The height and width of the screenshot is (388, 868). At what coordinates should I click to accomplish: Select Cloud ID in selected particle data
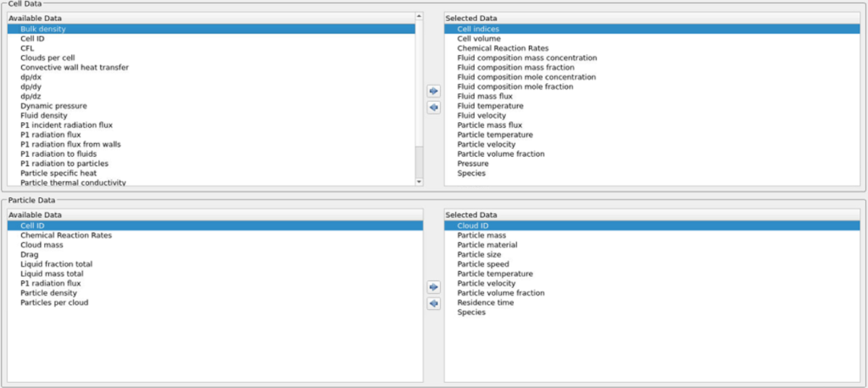(x=473, y=226)
